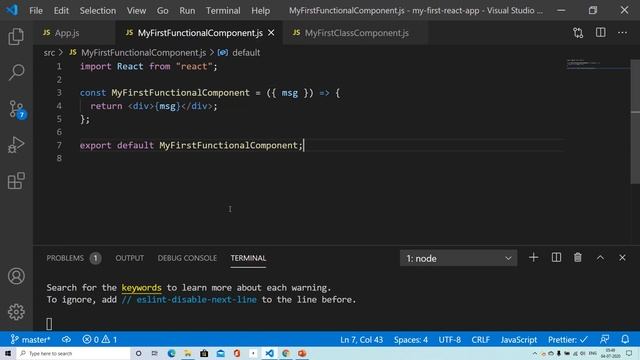The image size is (640, 360).
Task: Close the MyFirstFunctionalComponent.js tab
Action: tap(271, 33)
